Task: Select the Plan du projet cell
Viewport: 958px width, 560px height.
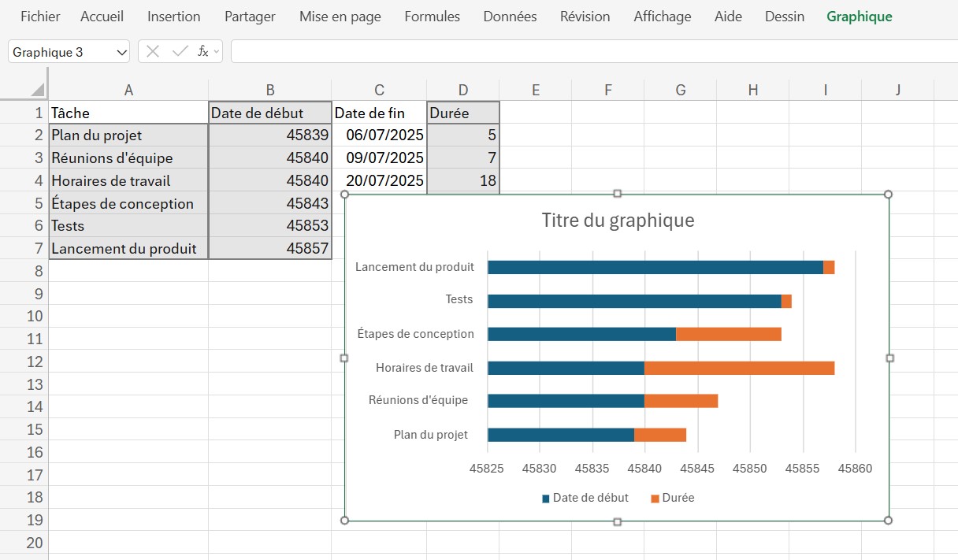Action: [128, 135]
